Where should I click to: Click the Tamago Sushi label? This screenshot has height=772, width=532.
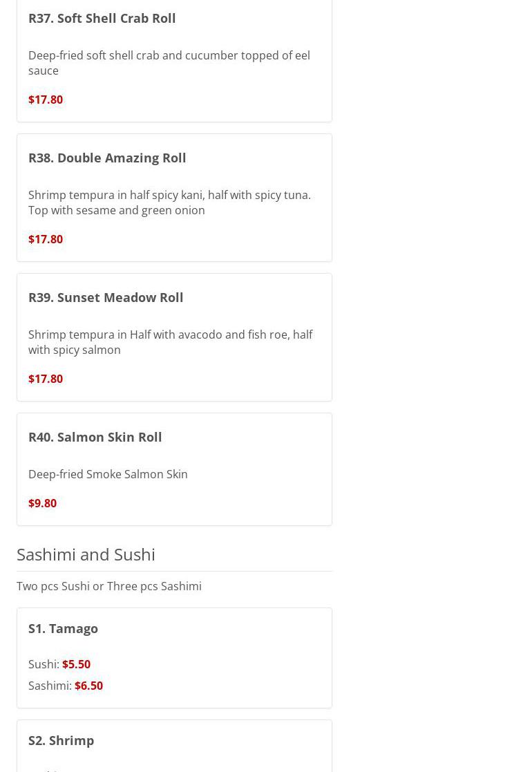44,664
